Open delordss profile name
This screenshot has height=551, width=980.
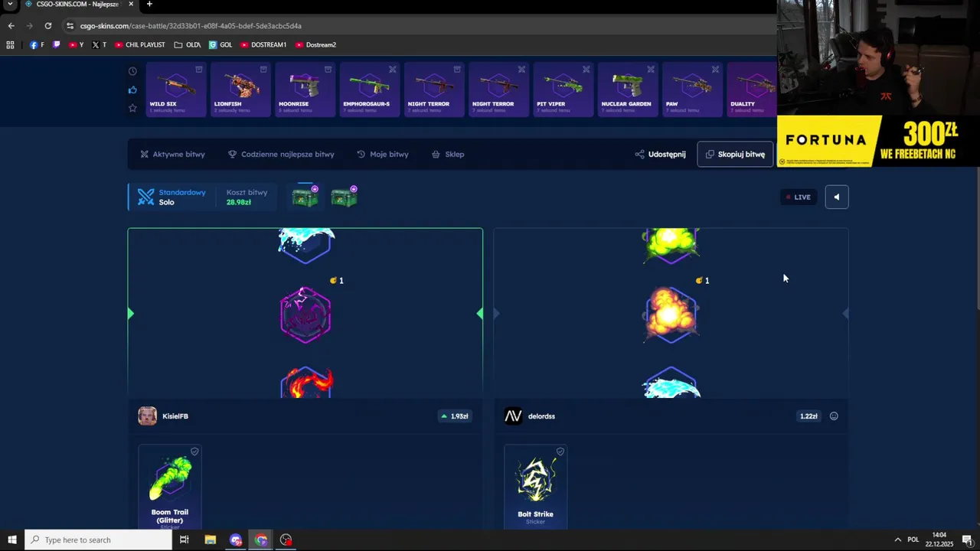pyautogui.click(x=541, y=416)
